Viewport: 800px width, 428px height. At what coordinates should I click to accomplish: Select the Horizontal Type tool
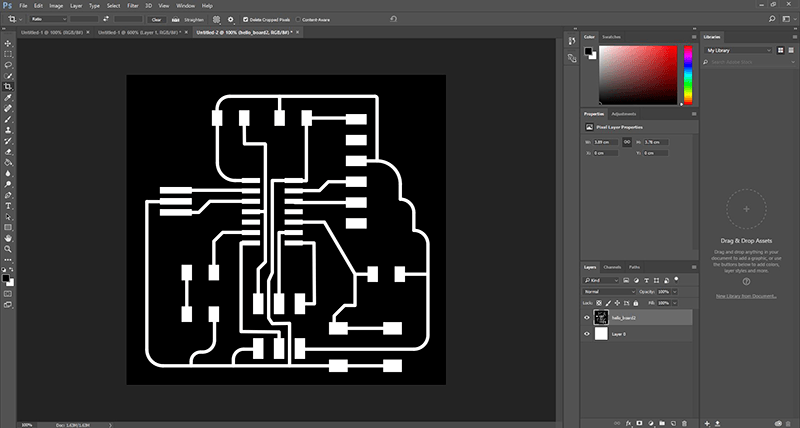pos(8,205)
